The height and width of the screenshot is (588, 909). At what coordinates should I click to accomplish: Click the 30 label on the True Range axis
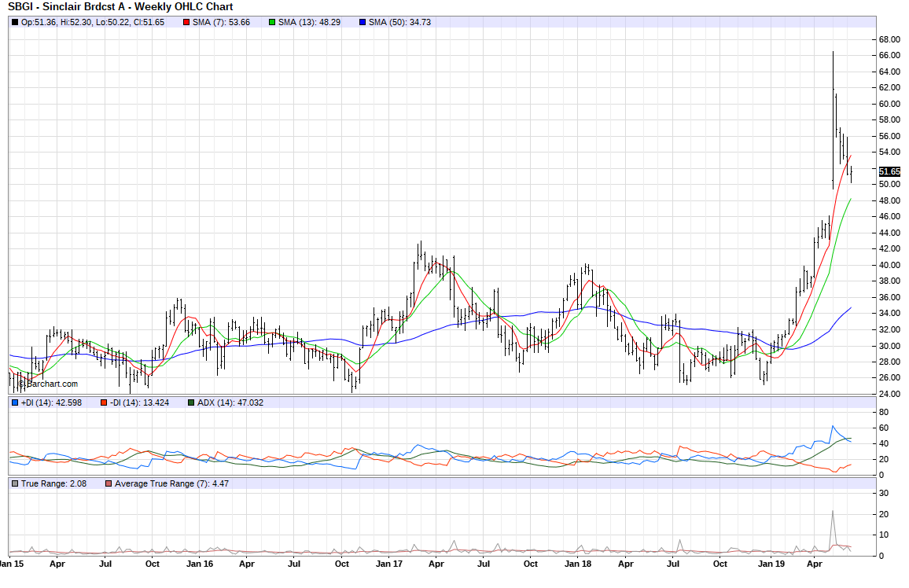pyautogui.click(x=884, y=494)
